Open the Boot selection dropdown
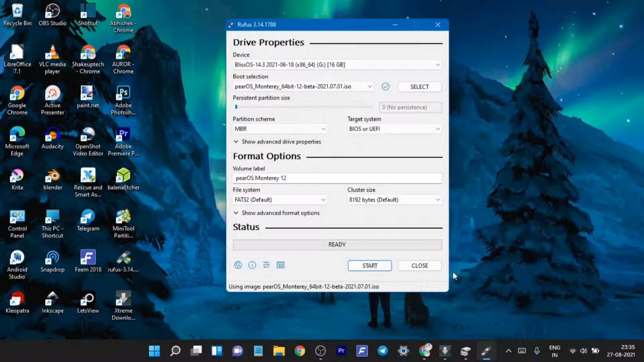644x362 pixels. [370, 86]
